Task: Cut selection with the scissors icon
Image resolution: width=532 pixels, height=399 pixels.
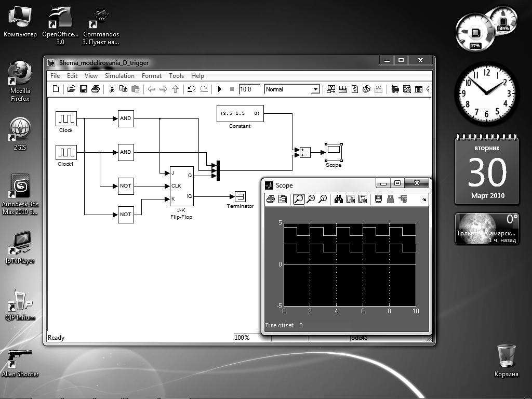Action: tap(112, 89)
